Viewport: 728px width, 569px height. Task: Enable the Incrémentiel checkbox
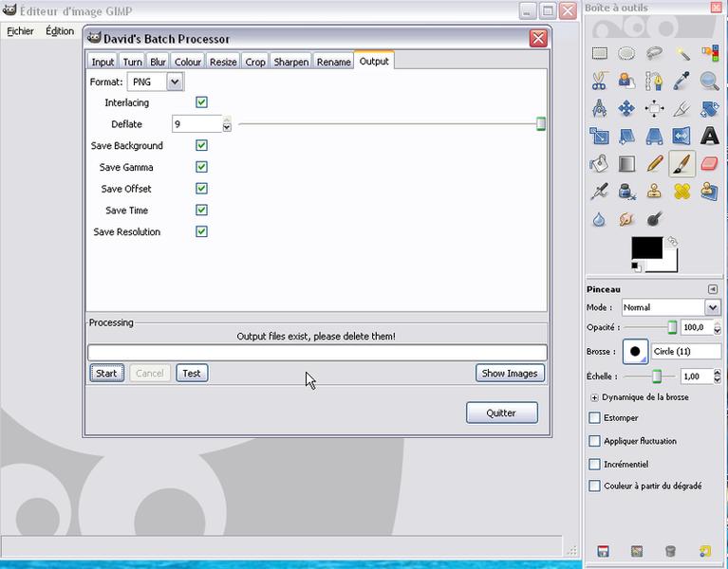[594, 464]
